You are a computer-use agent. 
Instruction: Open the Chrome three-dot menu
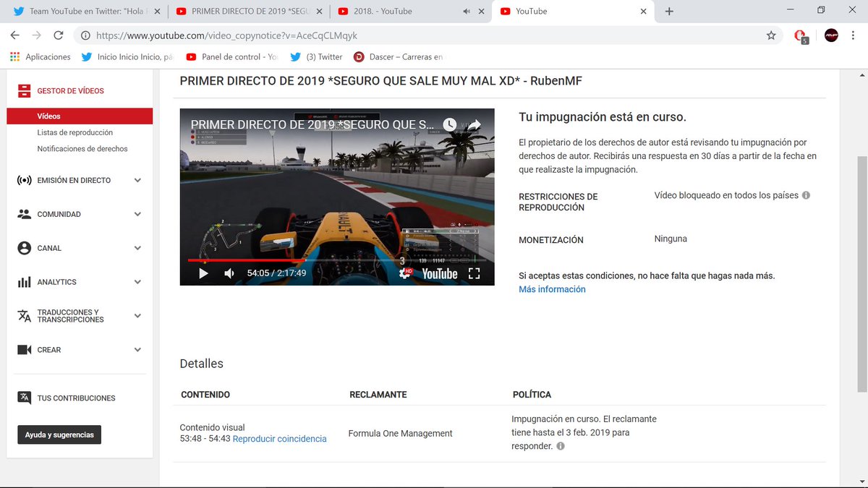pos(854,35)
